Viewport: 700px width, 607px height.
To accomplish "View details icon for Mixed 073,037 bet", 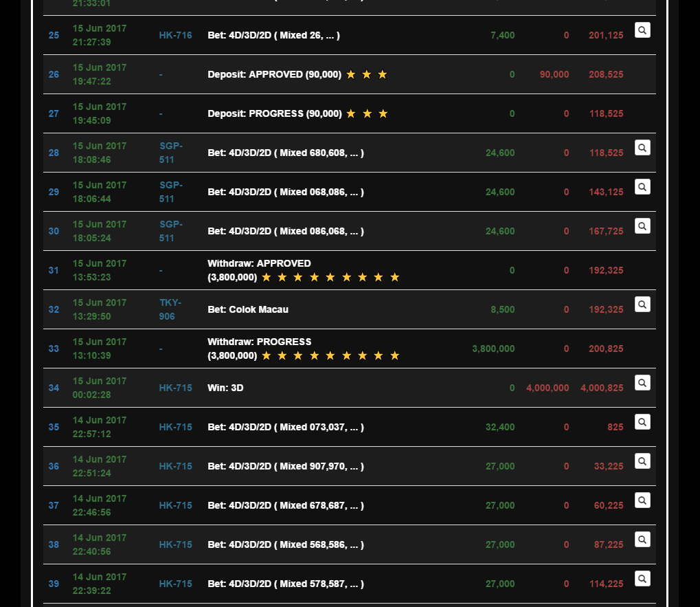I will point(642,421).
